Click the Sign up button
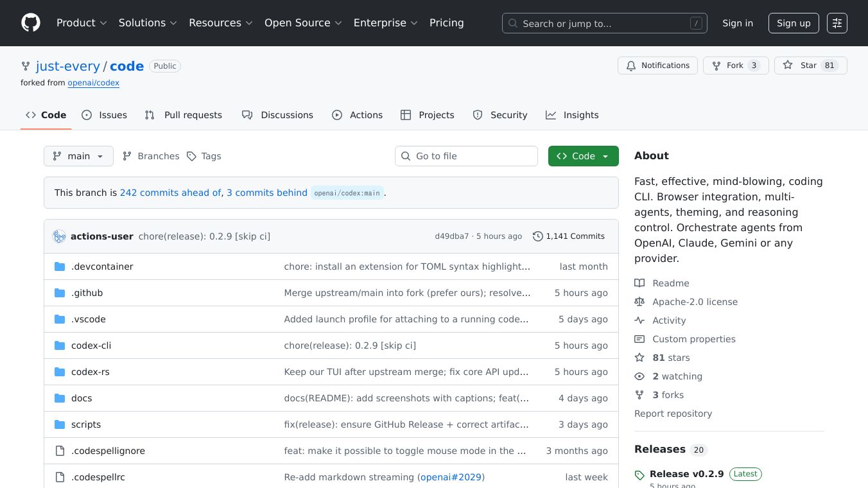Viewport: 868px width, 488px height. (794, 23)
